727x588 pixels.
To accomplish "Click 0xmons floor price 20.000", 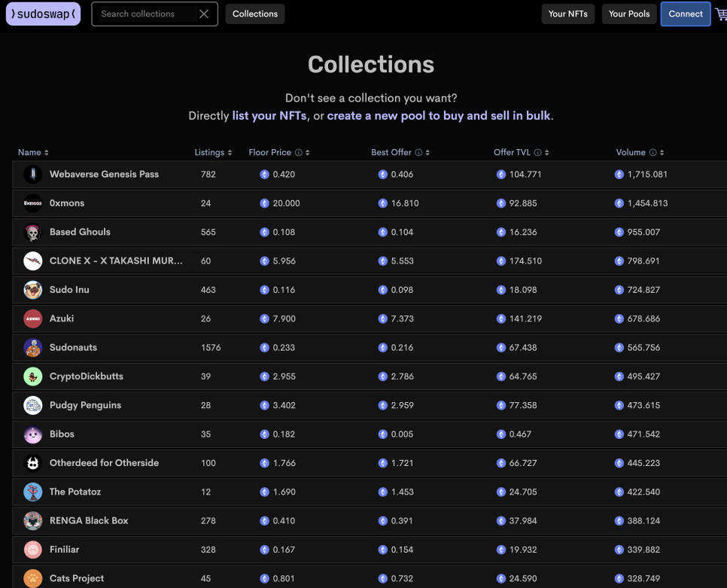I will [x=286, y=203].
